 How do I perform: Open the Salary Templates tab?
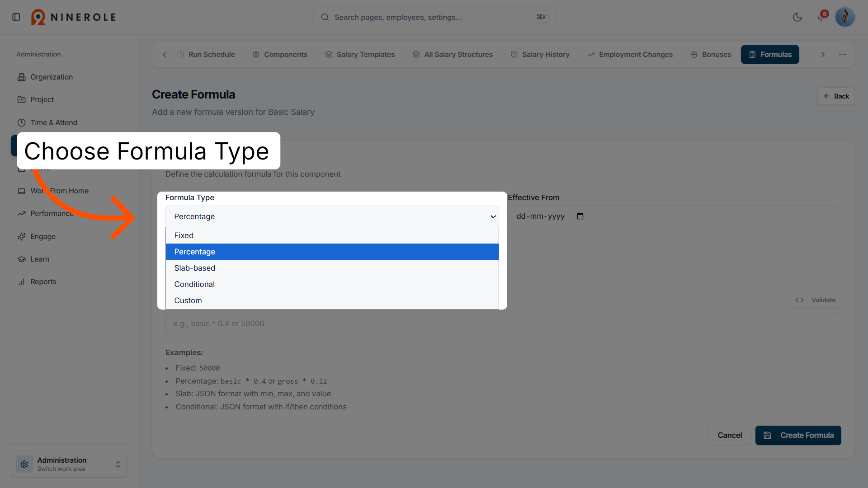pos(360,54)
